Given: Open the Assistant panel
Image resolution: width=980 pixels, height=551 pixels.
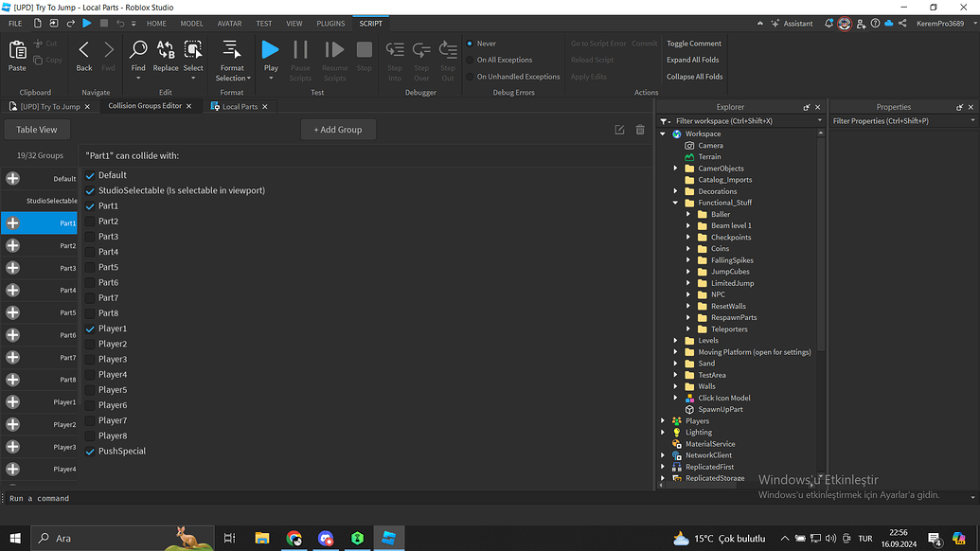Looking at the screenshot, I should (792, 23).
